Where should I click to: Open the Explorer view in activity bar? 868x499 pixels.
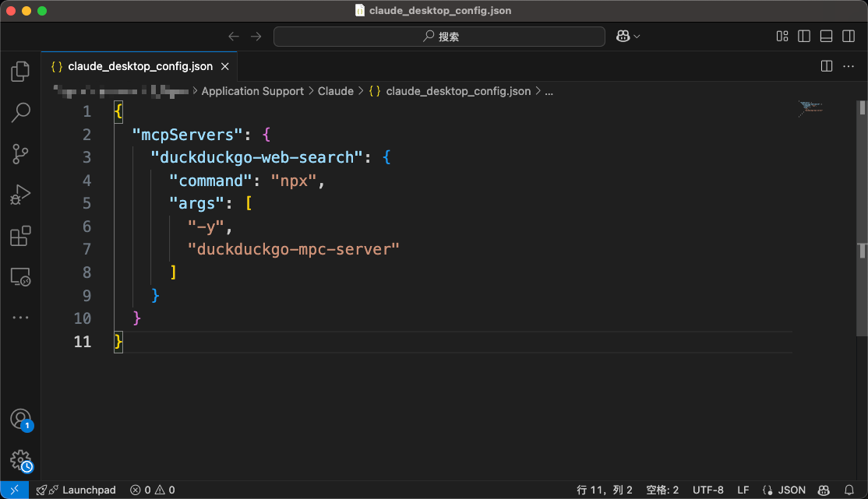[20, 72]
